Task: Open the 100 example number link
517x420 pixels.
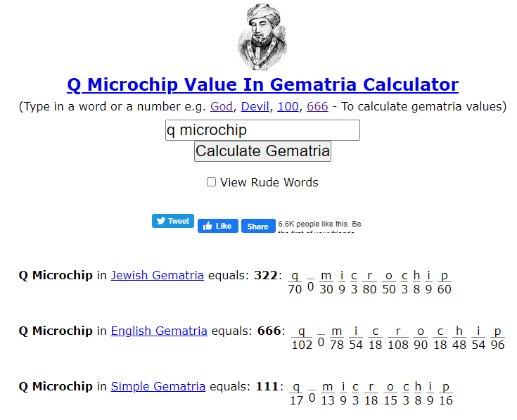Action: pos(288,107)
